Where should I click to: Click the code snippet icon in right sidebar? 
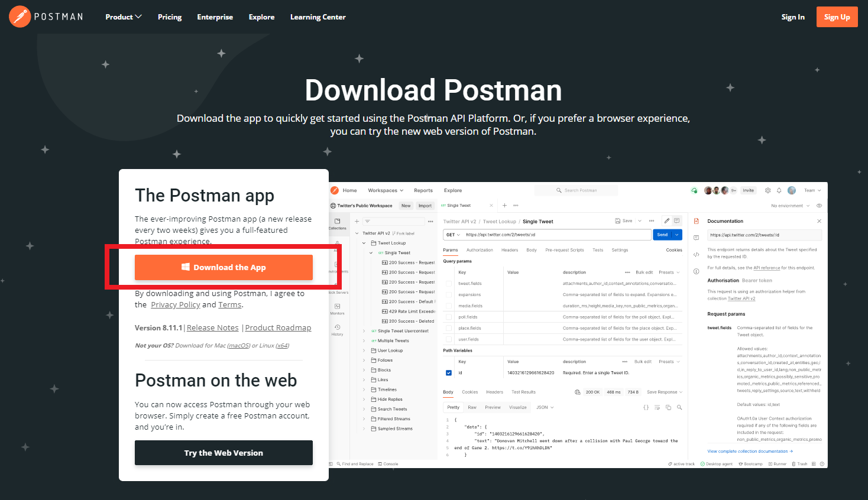[x=696, y=255]
